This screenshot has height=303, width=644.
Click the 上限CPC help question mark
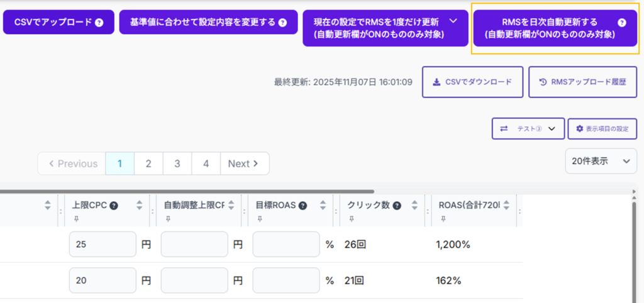[x=114, y=205]
